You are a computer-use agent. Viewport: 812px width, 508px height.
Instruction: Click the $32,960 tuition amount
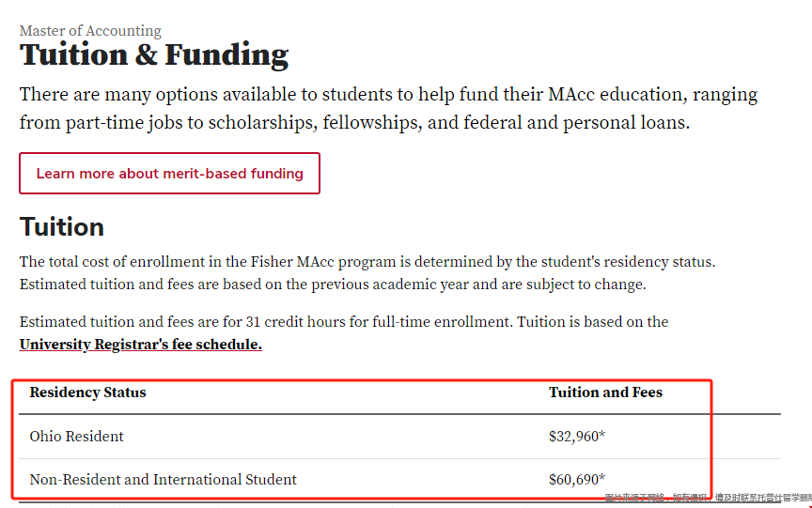coord(574,437)
